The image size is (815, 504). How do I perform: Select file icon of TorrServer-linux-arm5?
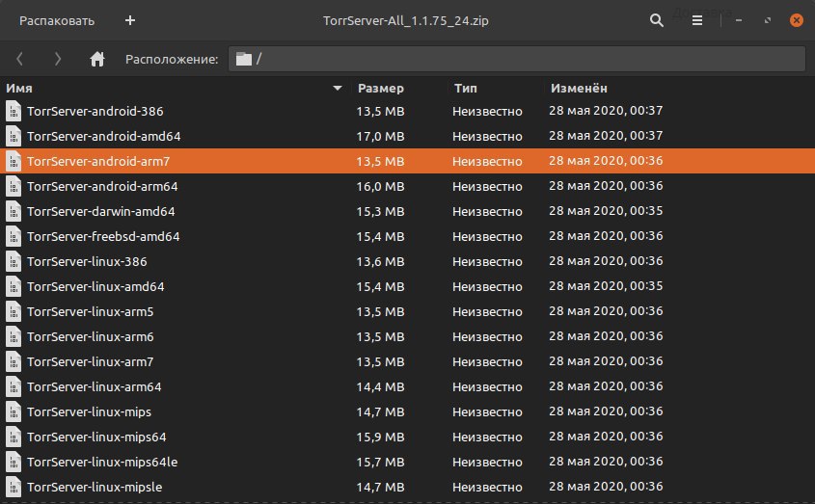pos(14,312)
